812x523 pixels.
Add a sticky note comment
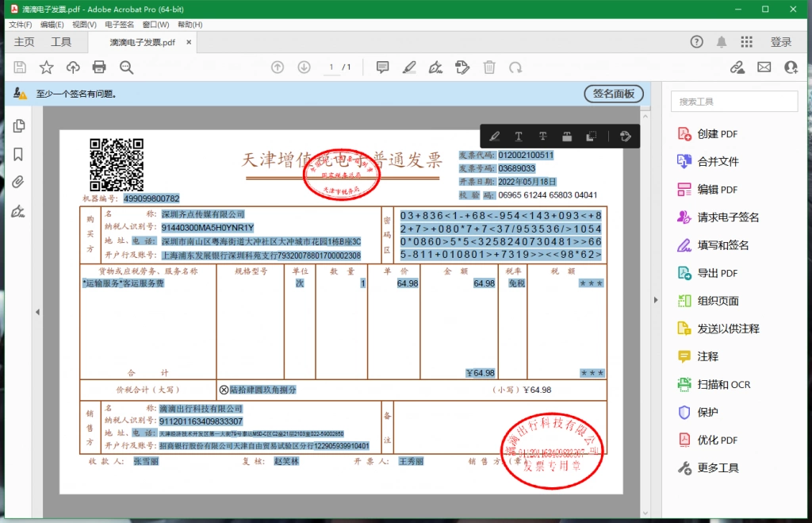[x=382, y=67]
